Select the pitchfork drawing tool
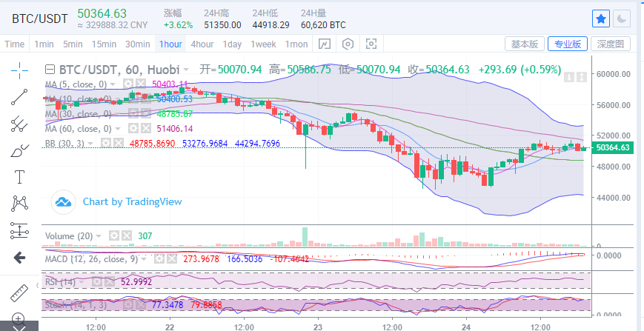The height and width of the screenshot is (331, 644). (x=19, y=124)
